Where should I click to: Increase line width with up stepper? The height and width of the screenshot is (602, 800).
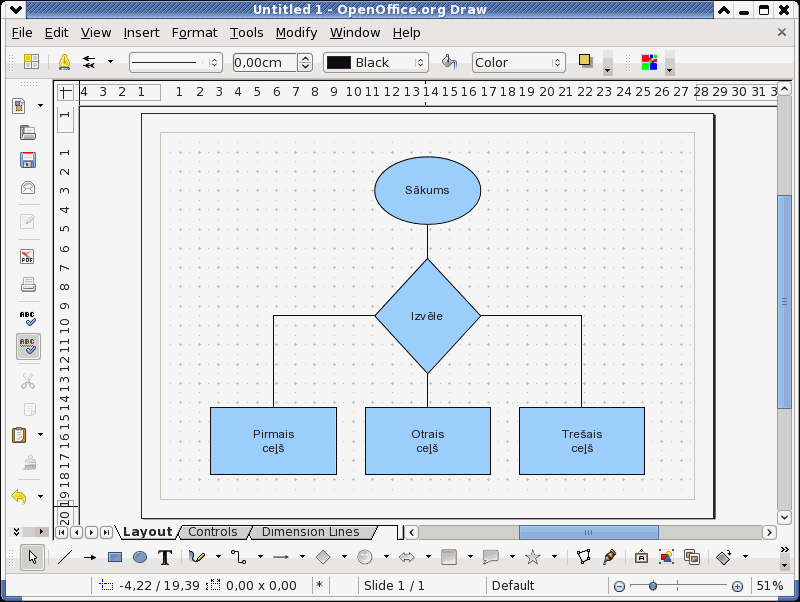(305, 58)
